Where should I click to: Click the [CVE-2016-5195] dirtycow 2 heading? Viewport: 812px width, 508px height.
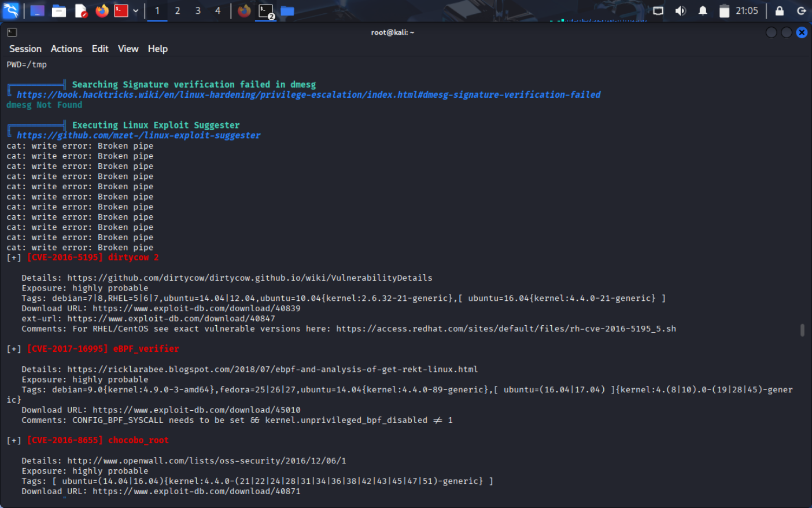click(x=93, y=257)
